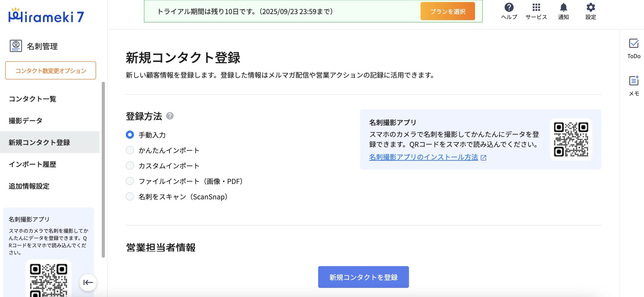Image resolution: width=644 pixels, height=297 pixels.
Task: Click the プランを選択 orange button
Action: 448,11
